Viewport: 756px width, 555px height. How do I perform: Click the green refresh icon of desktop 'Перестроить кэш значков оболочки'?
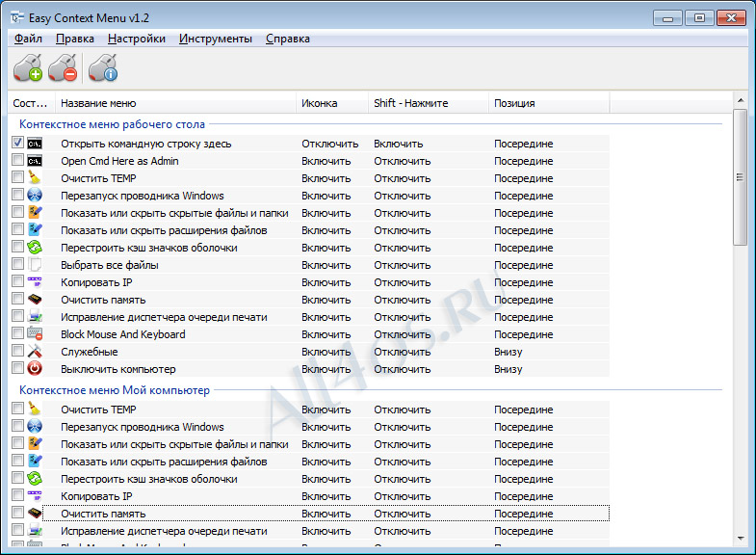tap(35, 248)
